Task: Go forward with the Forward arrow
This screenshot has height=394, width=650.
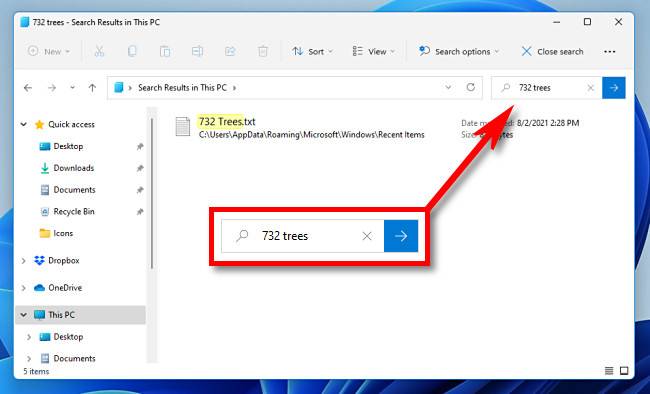Action: [x=52, y=88]
